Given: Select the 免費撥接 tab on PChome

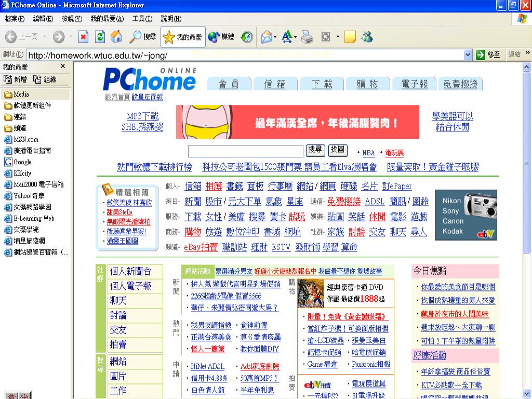Looking at the screenshot, I should (460, 84).
